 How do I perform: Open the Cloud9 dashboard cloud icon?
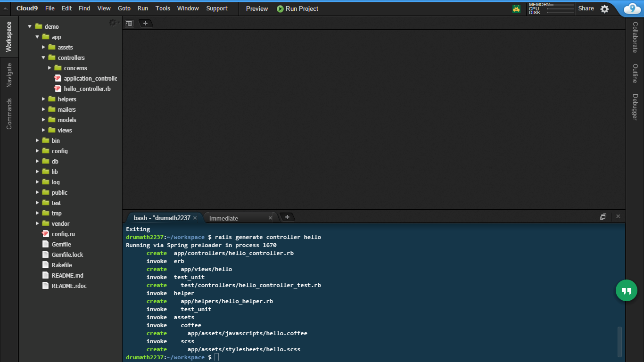(x=632, y=8)
